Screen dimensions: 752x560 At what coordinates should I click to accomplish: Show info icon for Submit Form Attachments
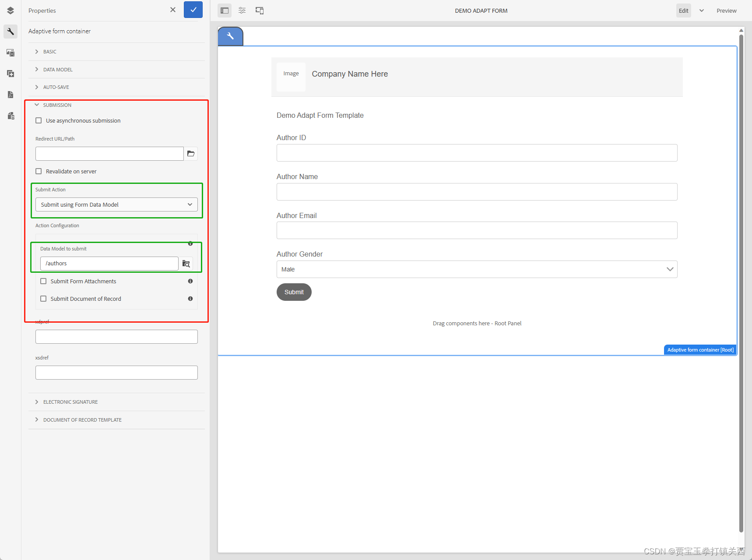pyautogui.click(x=190, y=281)
